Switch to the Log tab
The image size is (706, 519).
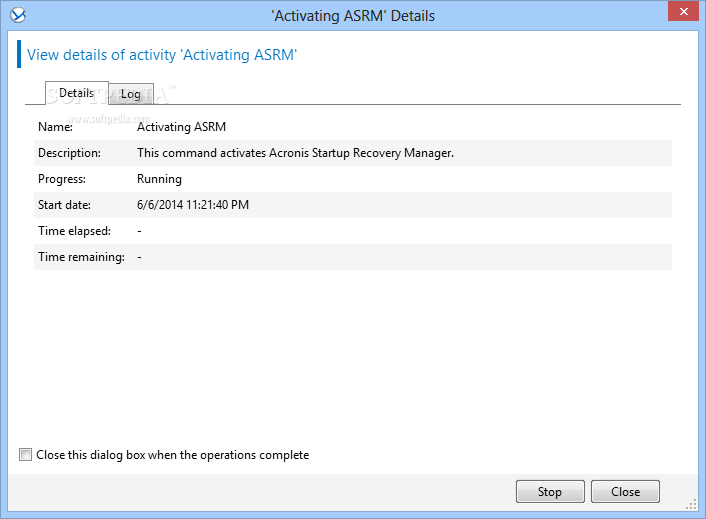point(131,94)
